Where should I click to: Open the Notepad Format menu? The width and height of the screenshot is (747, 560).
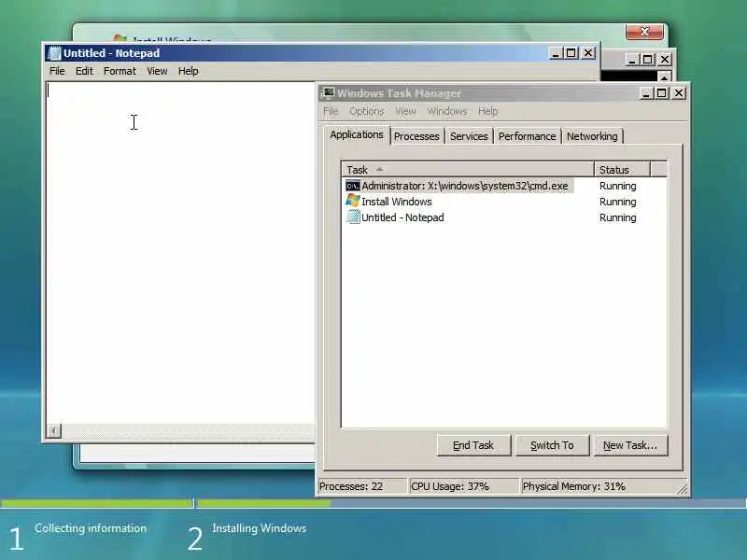pos(120,71)
